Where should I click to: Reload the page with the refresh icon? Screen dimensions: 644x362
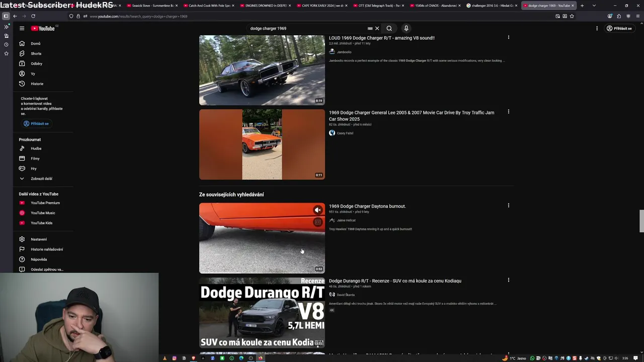tap(33, 16)
